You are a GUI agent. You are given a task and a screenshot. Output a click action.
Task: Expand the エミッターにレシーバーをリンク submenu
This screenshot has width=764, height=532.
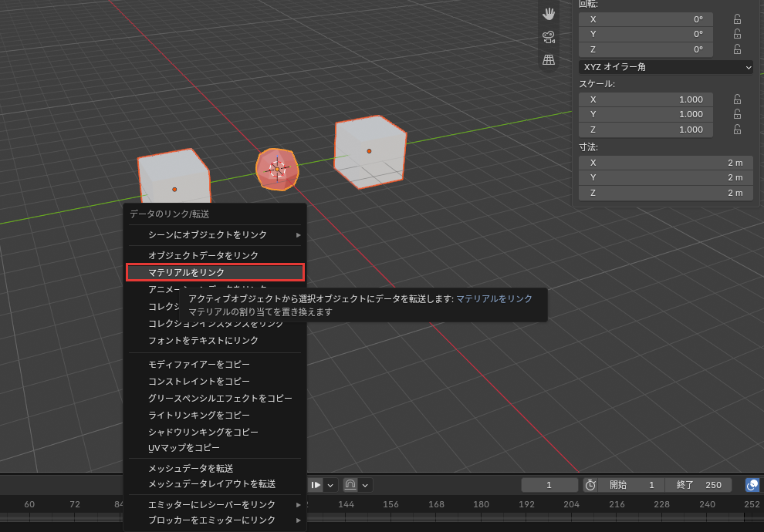coord(215,505)
